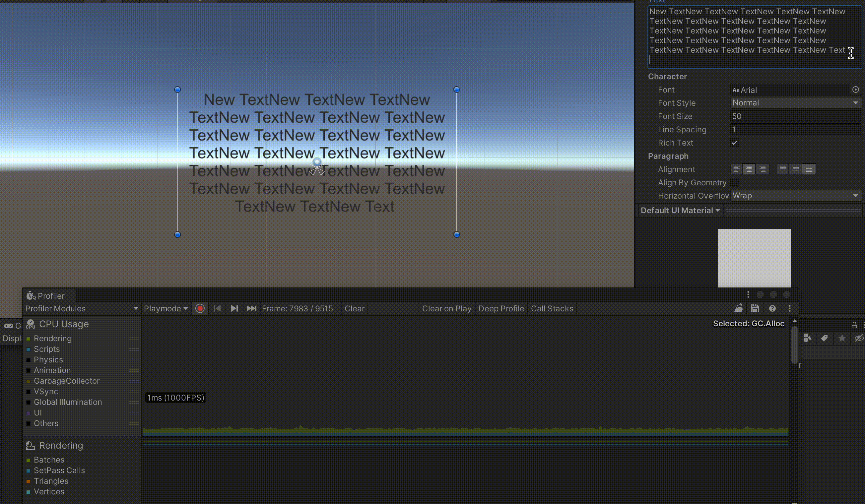The image size is (865, 504).
Task: Click the Deep Profile button
Action: coord(501,308)
